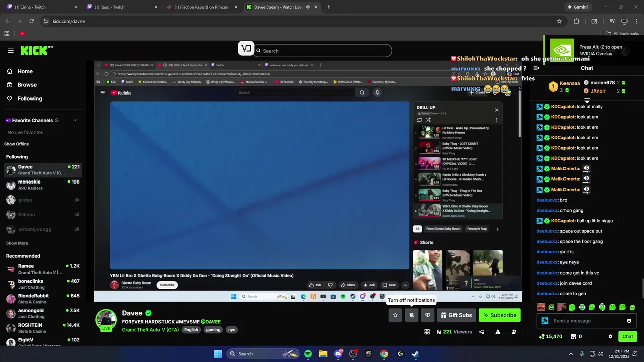Click the report warning triangle icon
This screenshot has height=362, width=644.
498,332
